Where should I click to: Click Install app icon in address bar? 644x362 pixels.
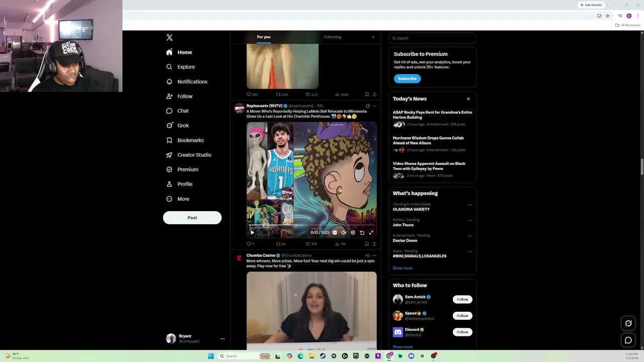[599, 16]
